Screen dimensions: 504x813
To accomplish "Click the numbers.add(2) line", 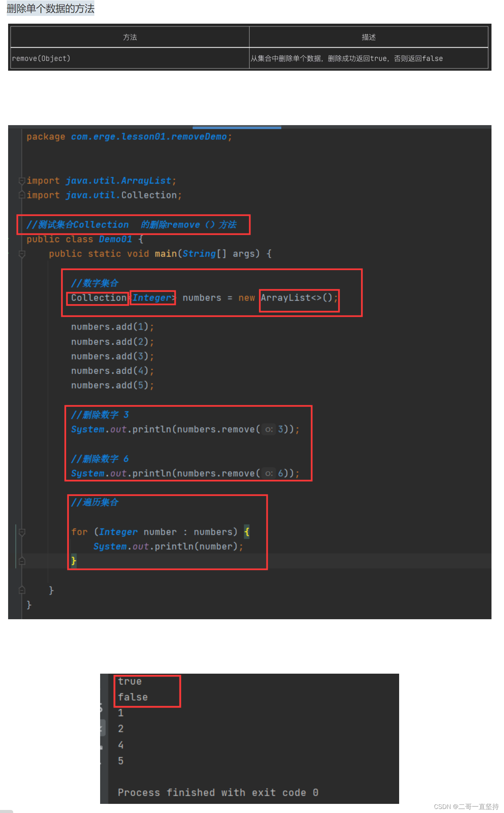I will click(x=112, y=342).
